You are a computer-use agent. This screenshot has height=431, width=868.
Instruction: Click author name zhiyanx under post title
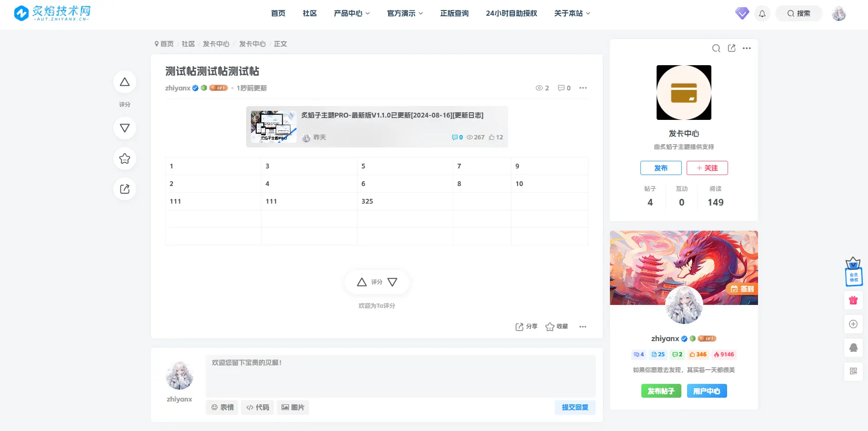178,88
